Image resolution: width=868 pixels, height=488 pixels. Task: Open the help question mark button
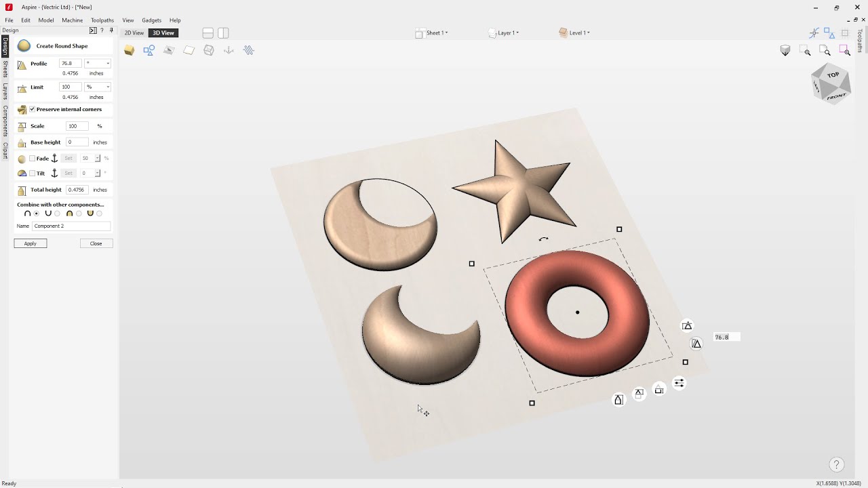[836, 465]
